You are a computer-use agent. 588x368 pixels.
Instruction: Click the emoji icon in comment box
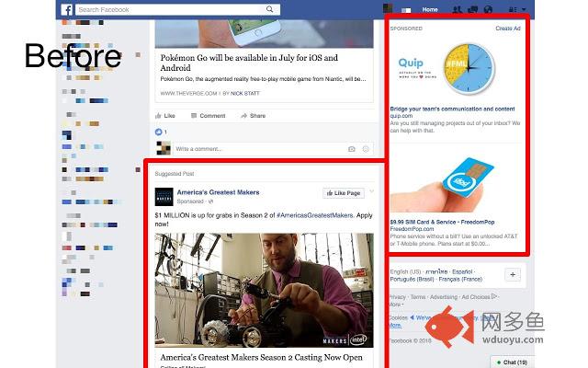coord(366,149)
